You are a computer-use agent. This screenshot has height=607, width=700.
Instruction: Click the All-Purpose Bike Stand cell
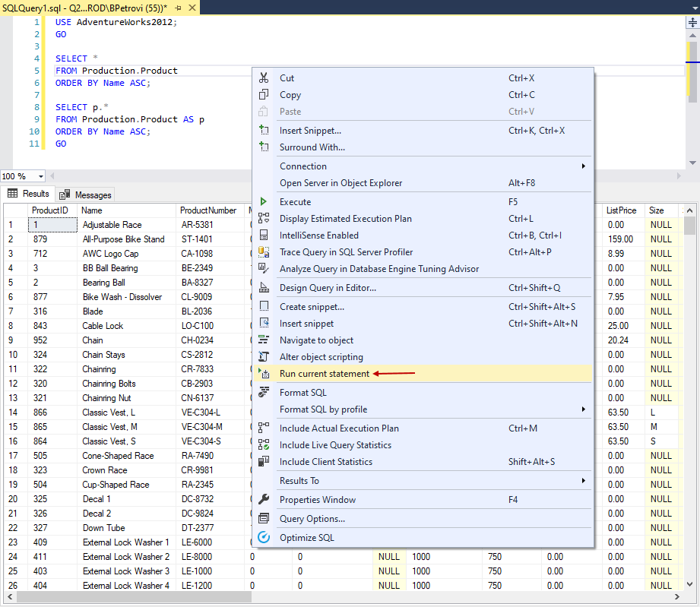pyautogui.click(x=127, y=239)
